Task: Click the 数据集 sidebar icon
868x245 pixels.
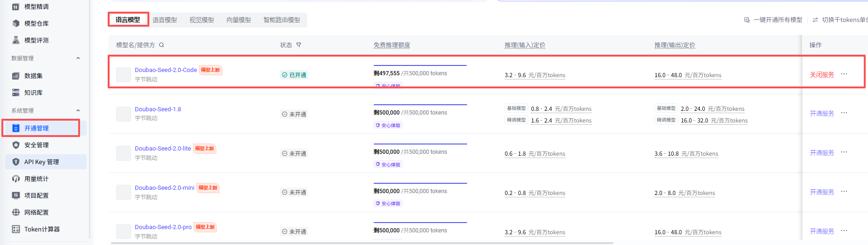Action: point(16,76)
